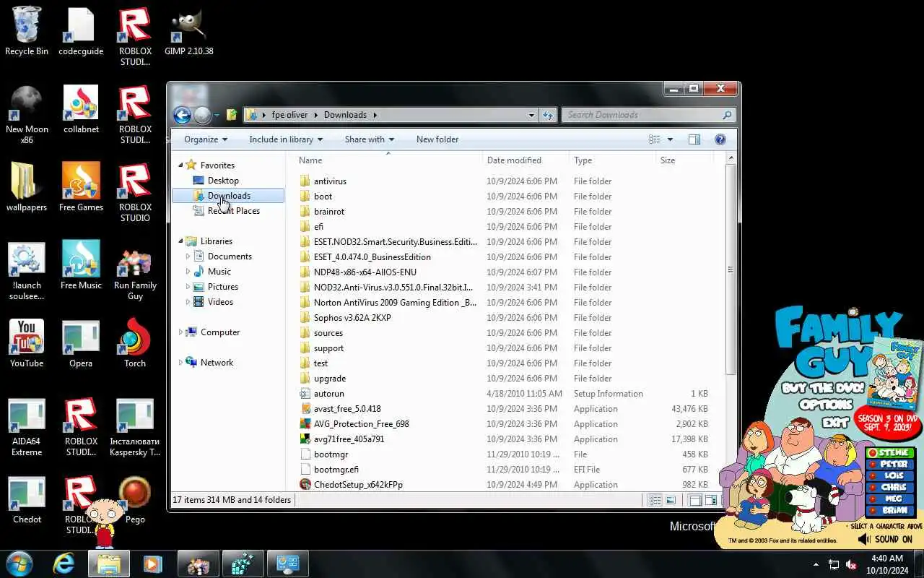Click the fpe oliver breadcrumb segment
This screenshot has height=578, width=924.
[289, 115]
